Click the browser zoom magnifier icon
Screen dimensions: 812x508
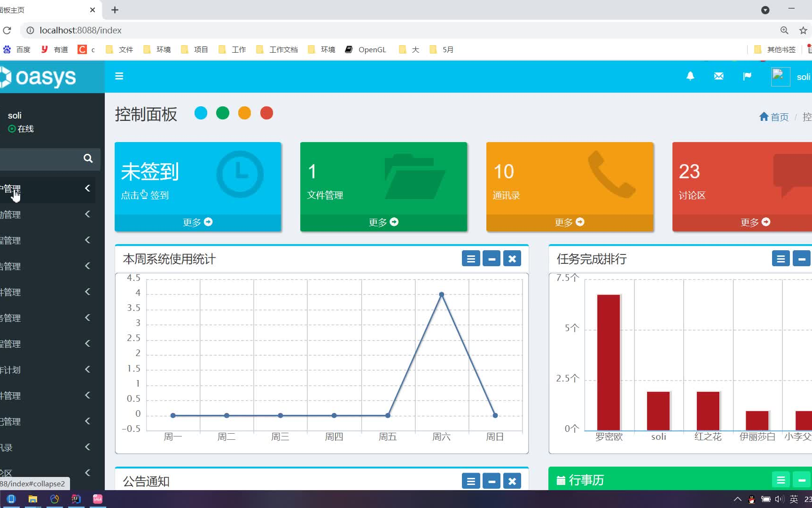tap(784, 30)
